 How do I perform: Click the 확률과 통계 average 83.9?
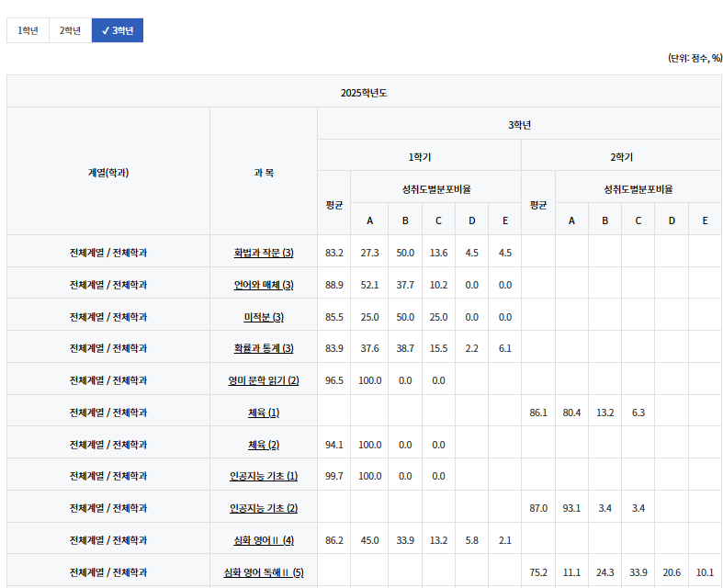333,348
